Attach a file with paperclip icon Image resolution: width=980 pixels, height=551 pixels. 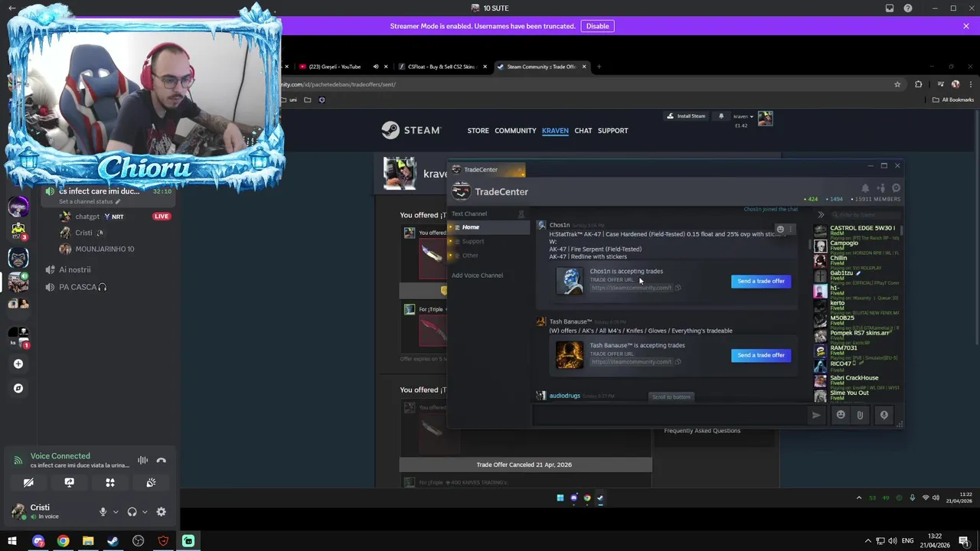click(860, 415)
